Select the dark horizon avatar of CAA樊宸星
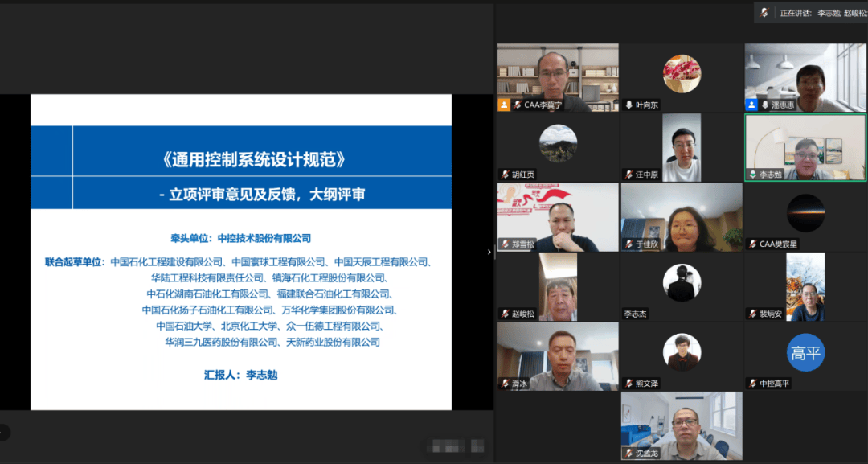The height and width of the screenshot is (464, 868). (x=805, y=213)
